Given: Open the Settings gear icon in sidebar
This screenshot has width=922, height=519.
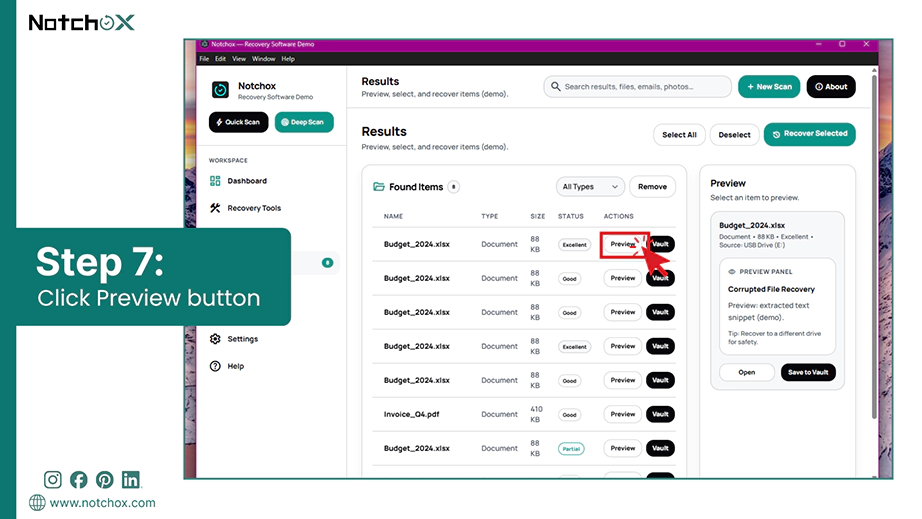Looking at the screenshot, I should (x=215, y=339).
